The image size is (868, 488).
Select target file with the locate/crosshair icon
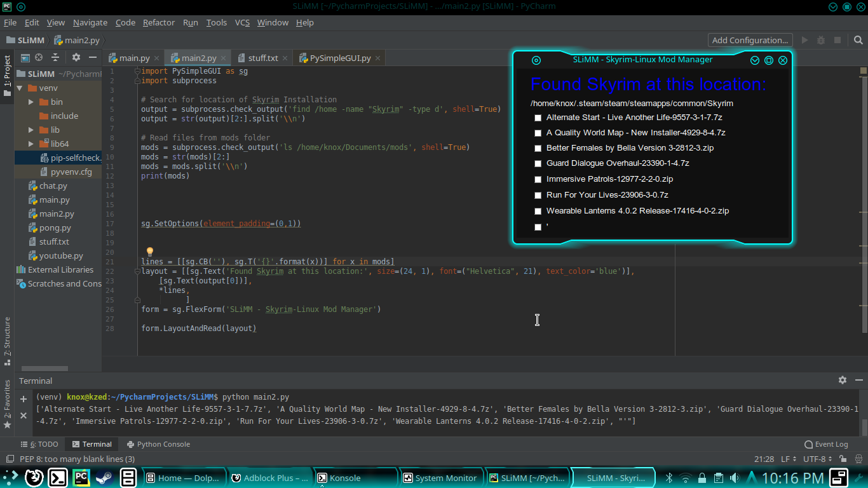(x=38, y=57)
